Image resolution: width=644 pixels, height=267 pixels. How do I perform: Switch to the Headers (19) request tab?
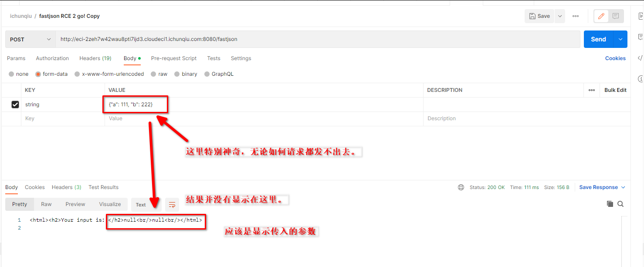[95, 58]
